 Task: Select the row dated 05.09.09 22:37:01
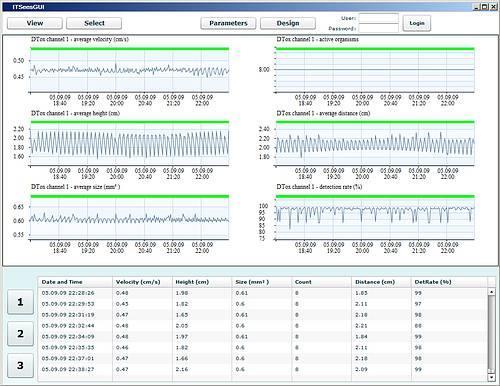[263, 359]
